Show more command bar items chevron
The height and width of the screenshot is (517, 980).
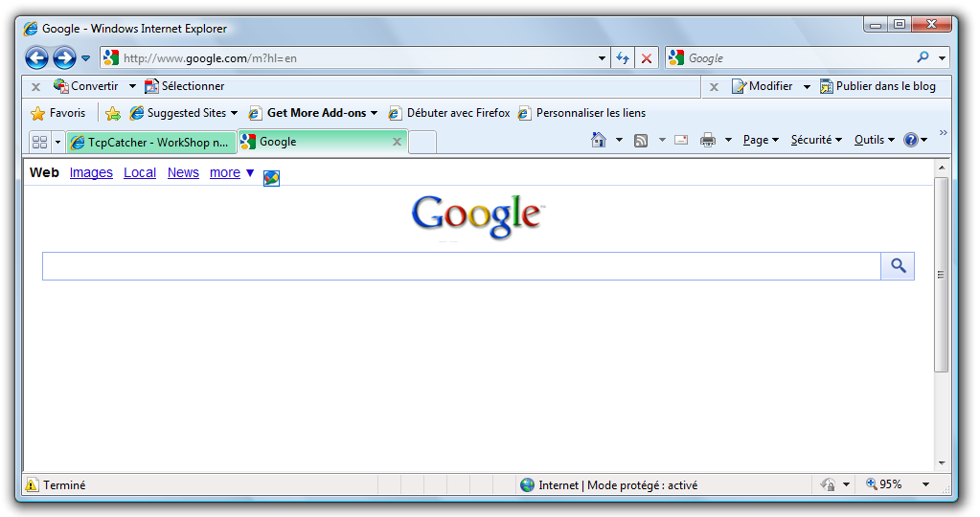coord(944,132)
